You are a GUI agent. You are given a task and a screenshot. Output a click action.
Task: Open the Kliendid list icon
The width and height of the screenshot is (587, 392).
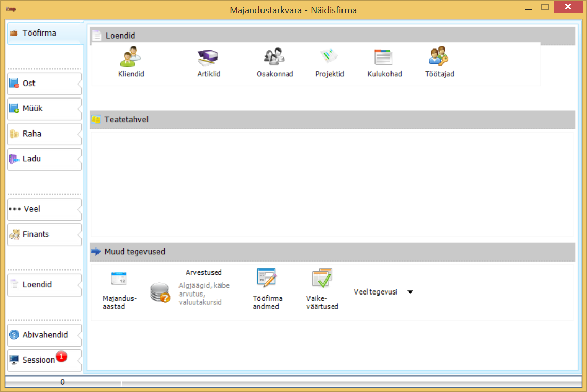pyautogui.click(x=131, y=57)
